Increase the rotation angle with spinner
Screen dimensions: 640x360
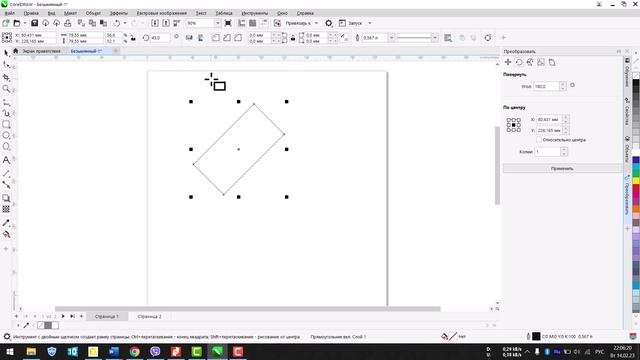click(563, 84)
